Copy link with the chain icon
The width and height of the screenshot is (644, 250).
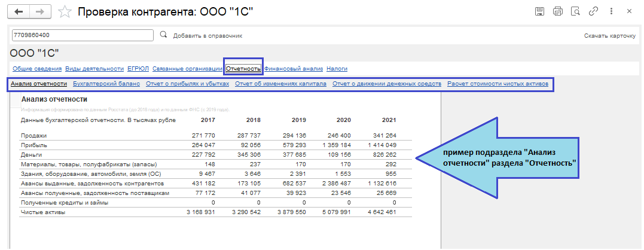point(593,11)
